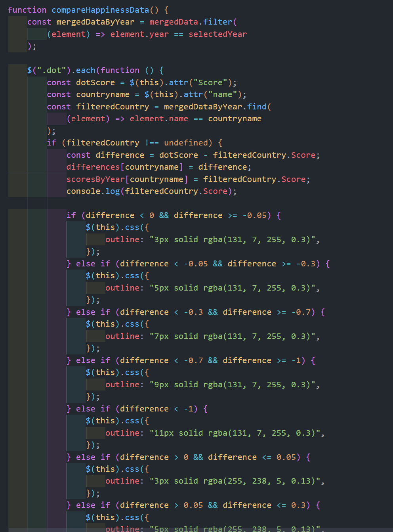Click the scoresByYear identifier
Screen dimensions: 393x532
[x=95, y=180]
